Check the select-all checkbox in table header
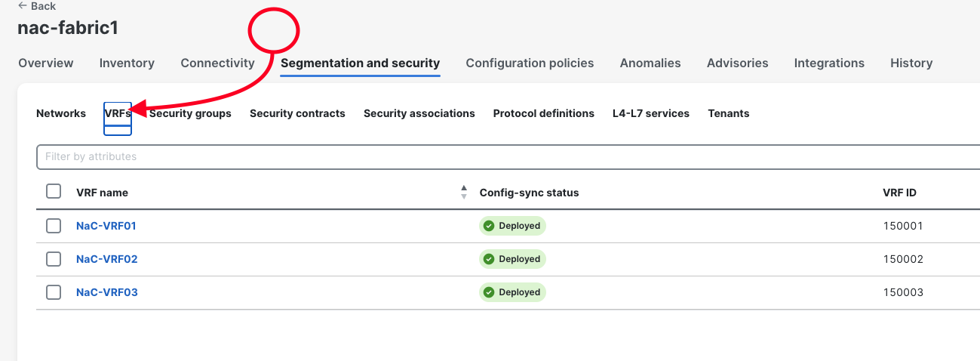This screenshot has height=361, width=980. 54,192
